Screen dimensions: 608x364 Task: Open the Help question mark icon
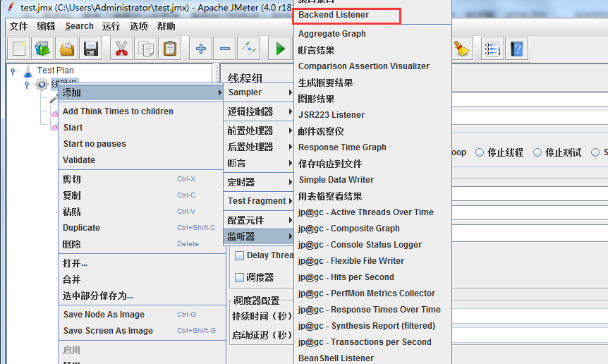[x=516, y=49]
